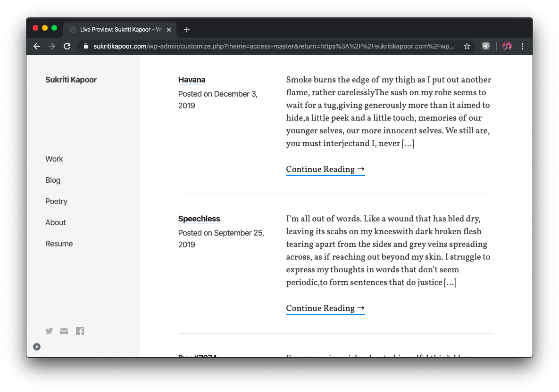Open the Speechless post title
The width and height of the screenshot is (559, 392).
pos(199,219)
